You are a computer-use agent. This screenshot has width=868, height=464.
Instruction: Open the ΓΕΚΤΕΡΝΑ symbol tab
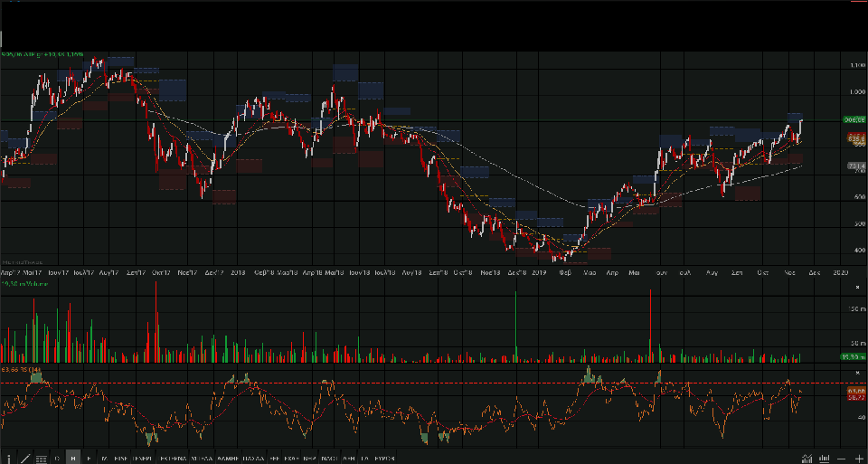pos(173,459)
